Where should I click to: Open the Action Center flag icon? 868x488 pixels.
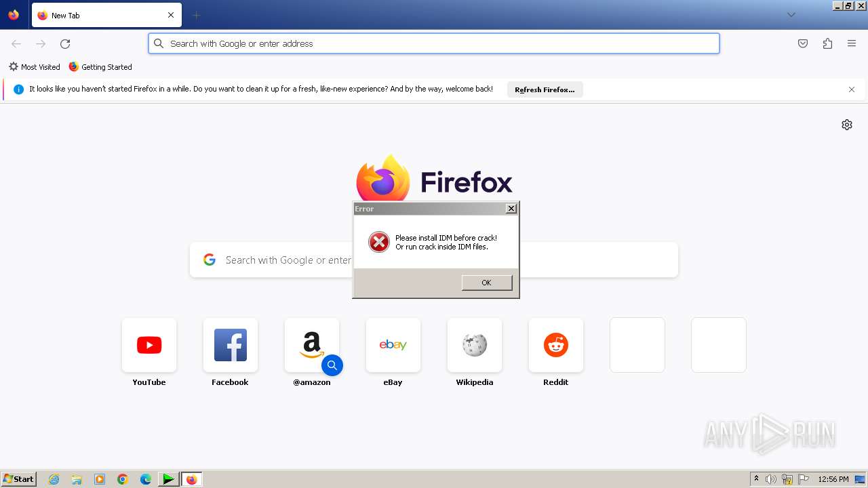point(804,479)
